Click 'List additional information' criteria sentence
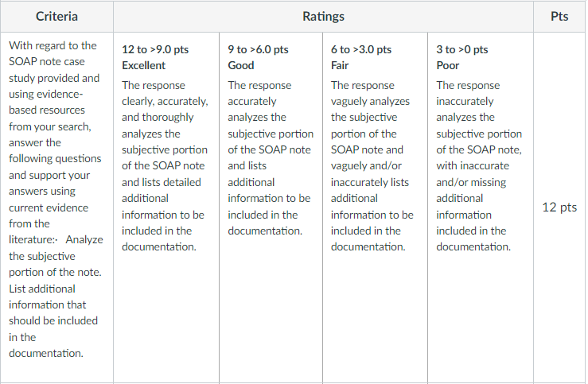Viewport: 588px width, 384px height. point(53,321)
